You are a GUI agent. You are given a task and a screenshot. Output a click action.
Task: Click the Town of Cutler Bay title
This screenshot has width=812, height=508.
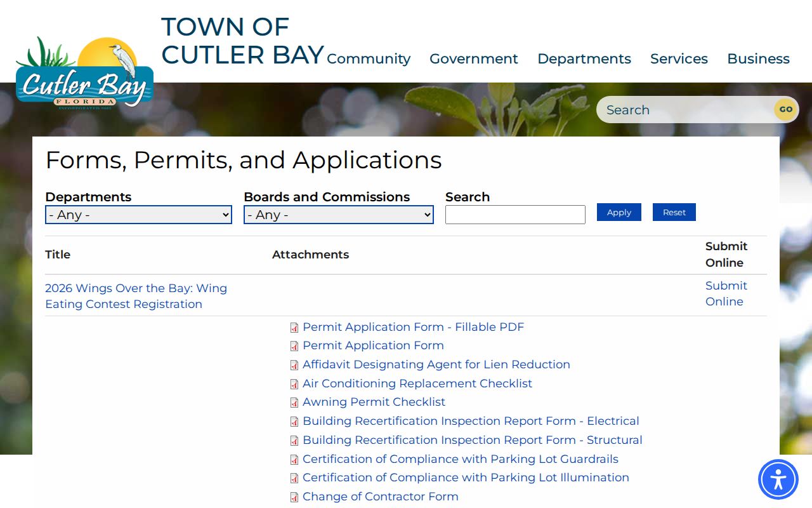pos(242,41)
